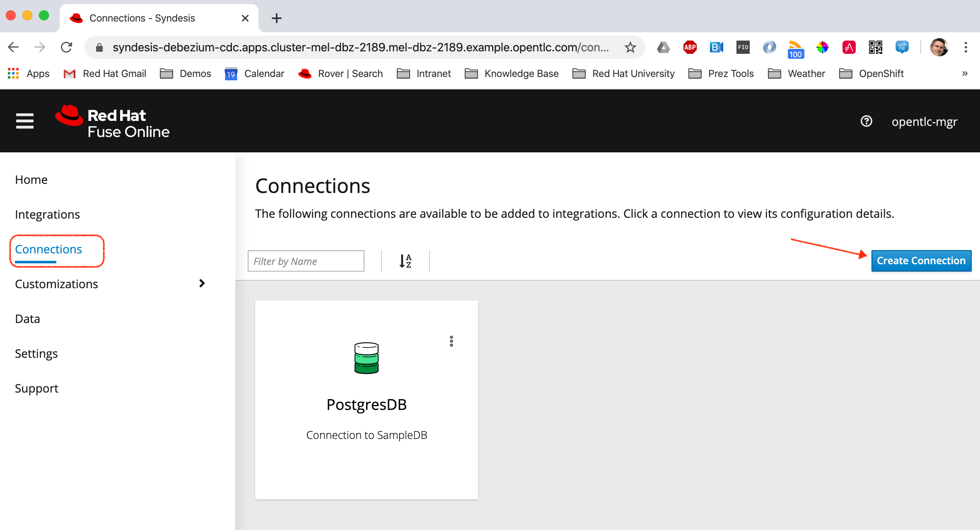
Task: Open Integrations in the sidebar
Action: (47, 214)
